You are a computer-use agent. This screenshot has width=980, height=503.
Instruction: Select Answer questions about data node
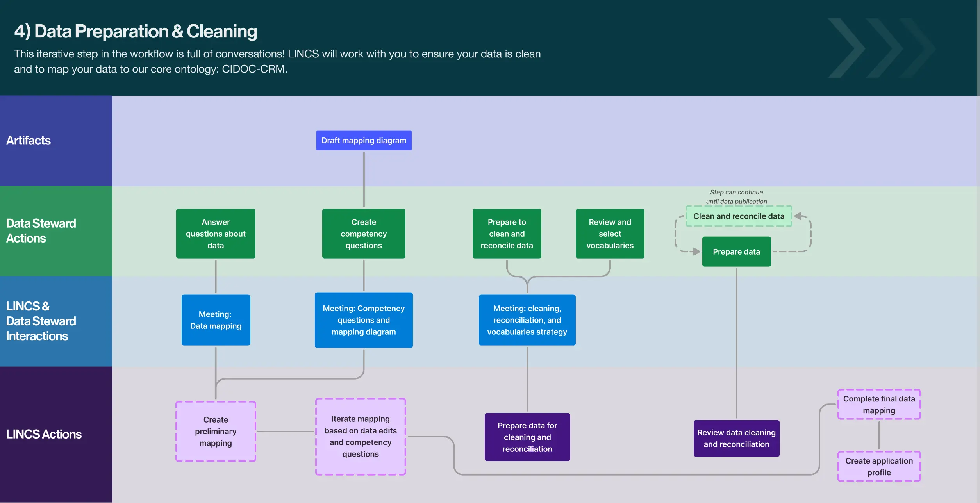216,234
